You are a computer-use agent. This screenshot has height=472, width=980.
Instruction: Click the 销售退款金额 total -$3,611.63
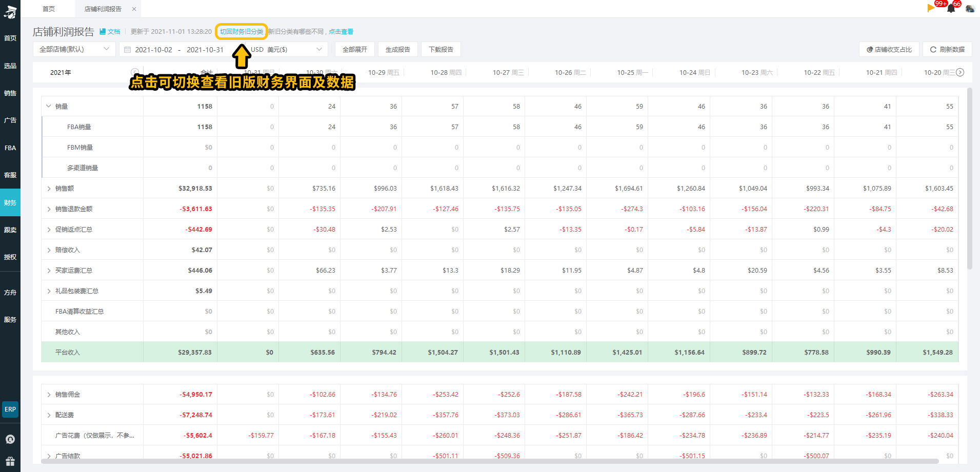pyautogui.click(x=196, y=209)
